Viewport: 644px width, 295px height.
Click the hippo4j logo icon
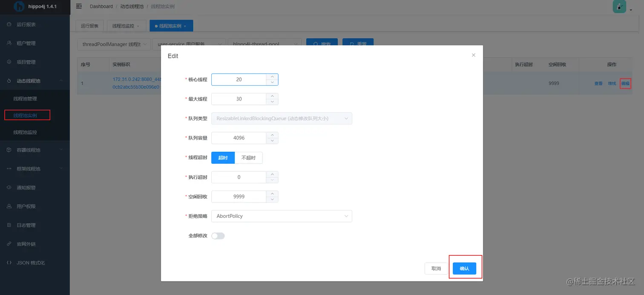click(20, 6)
